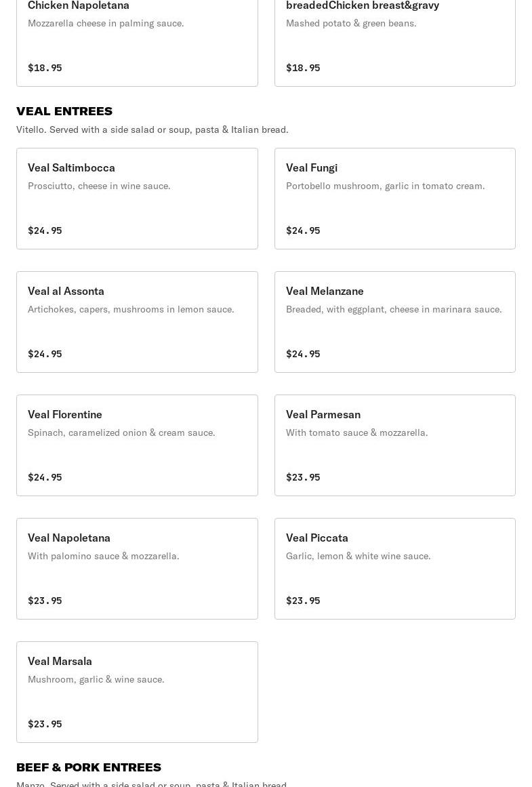This screenshot has height=787, width=532.
Task: Click the $23.95 price on Veal Parmesan
Action: [x=303, y=477]
